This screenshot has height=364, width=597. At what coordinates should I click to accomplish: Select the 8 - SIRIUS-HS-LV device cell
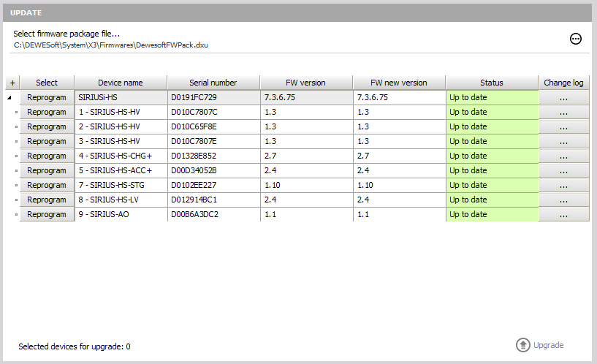[x=121, y=200]
